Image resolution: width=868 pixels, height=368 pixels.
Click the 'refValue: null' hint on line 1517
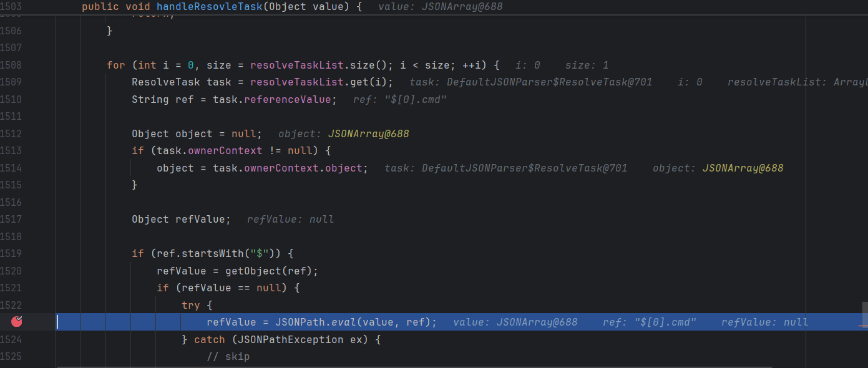(x=290, y=220)
